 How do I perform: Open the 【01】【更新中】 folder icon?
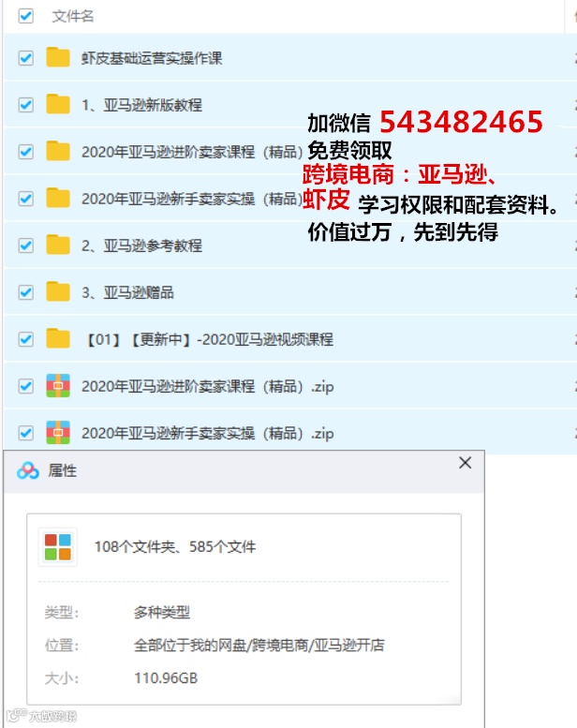58,338
